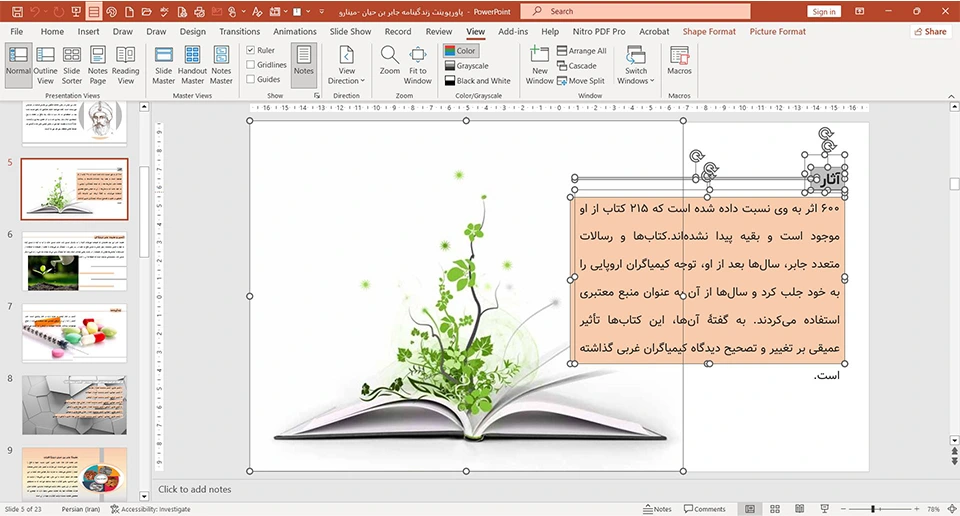Switch to the Home tab

click(52, 31)
